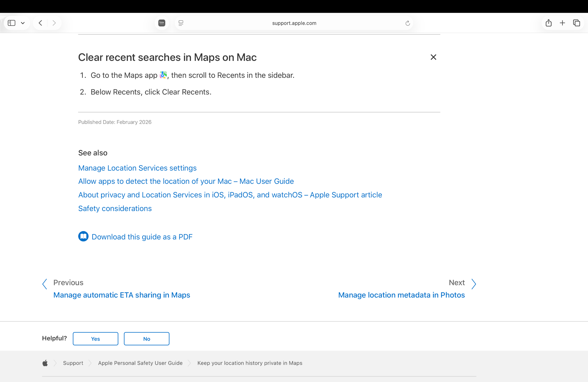The image size is (588, 382).
Task: Show tab overview
Action: (577, 23)
